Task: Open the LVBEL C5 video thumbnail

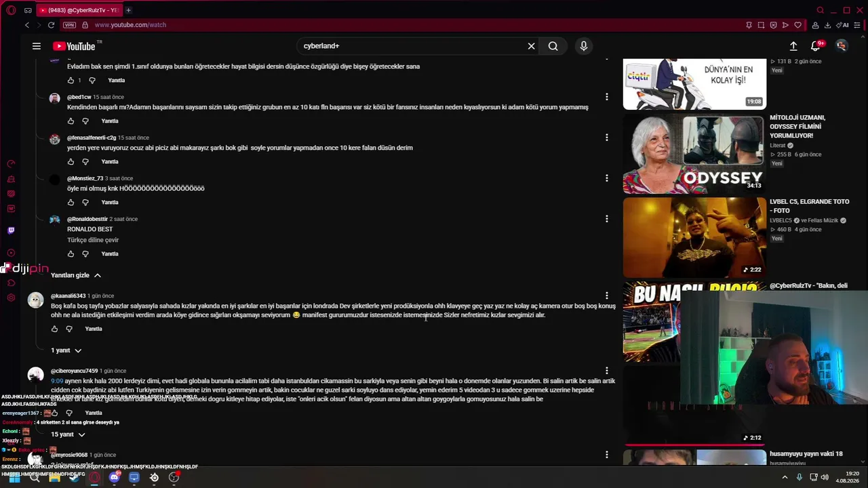Action: pos(694,237)
